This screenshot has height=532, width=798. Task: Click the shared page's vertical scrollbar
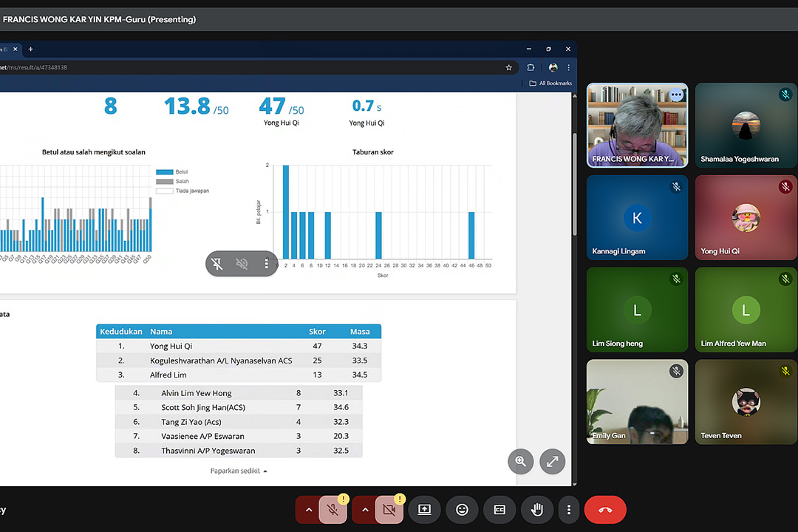point(574,185)
